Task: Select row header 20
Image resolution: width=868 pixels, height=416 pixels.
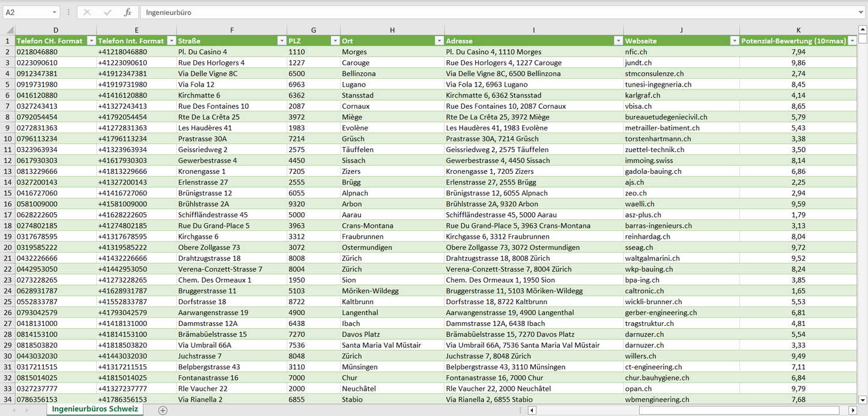Action: point(8,247)
